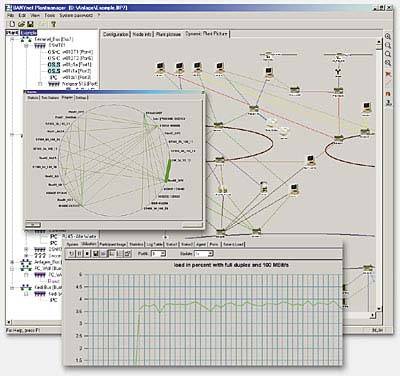Image resolution: width=400 pixels, height=376 pixels.
Task: Click the diskette icon in utilization toolbar
Action: pyautogui.click(x=96, y=254)
